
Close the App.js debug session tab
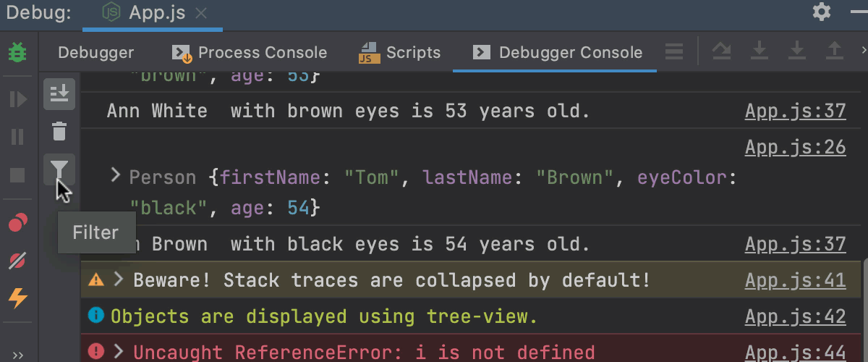[x=203, y=12]
